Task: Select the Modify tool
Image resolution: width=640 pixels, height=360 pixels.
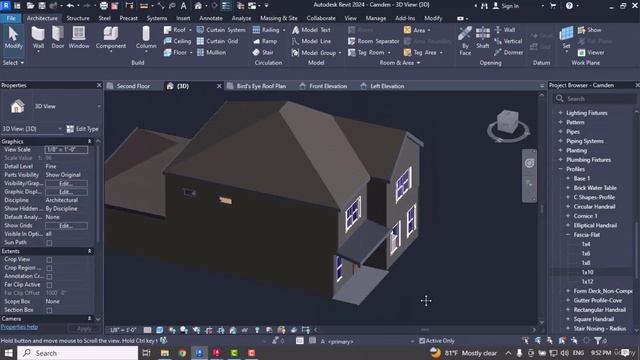Action: coord(13,38)
